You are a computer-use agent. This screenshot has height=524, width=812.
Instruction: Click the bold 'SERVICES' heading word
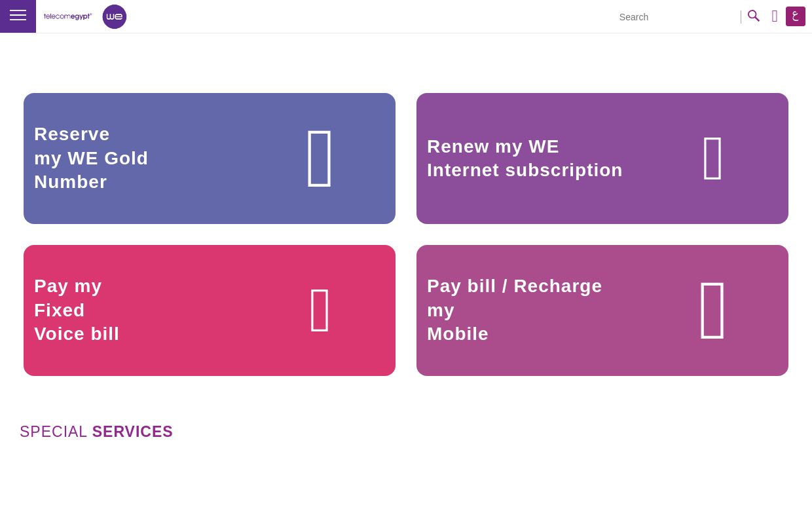[x=132, y=432]
